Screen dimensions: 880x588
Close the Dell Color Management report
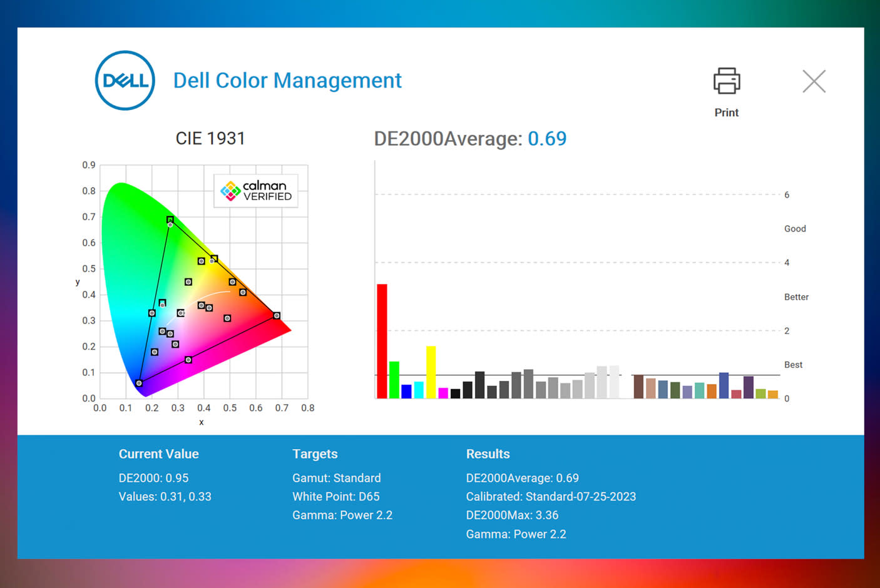[814, 81]
